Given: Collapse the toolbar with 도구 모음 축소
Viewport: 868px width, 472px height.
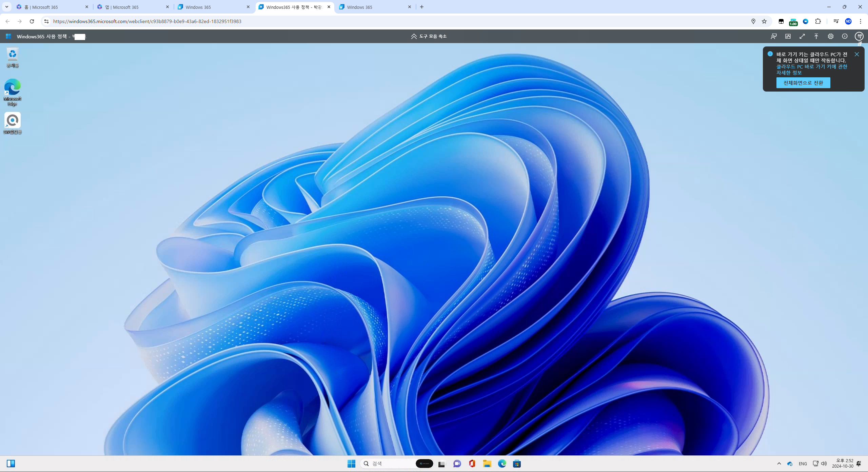Looking at the screenshot, I should point(429,36).
